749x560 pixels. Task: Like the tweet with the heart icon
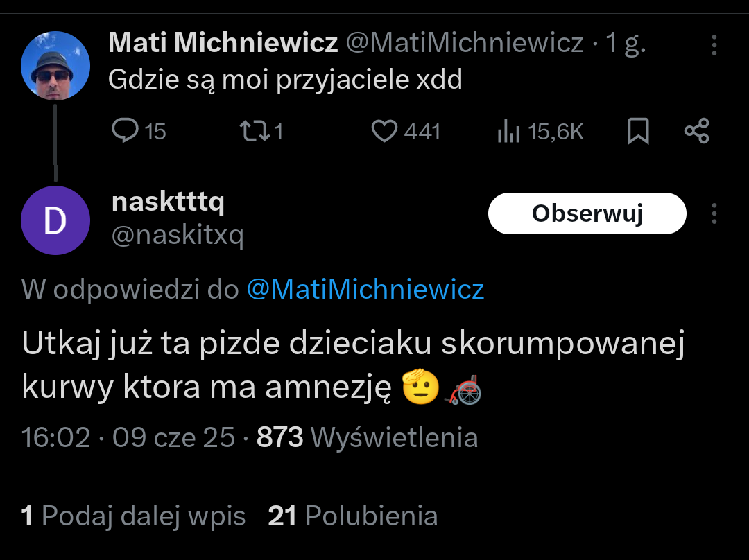click(384, 131)
